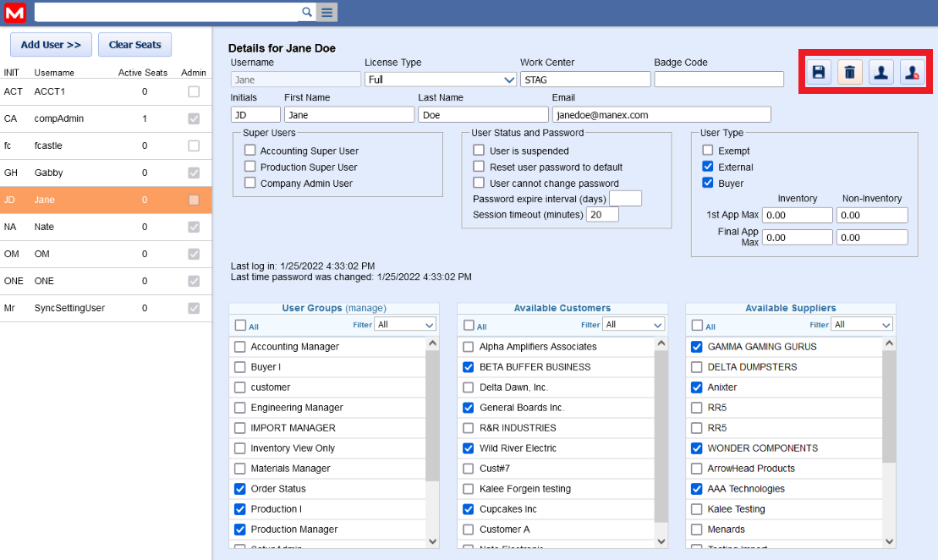Screen dimensions: 938x560
Task: Delete the user with trash icon
Action: [x=849, y=73]
